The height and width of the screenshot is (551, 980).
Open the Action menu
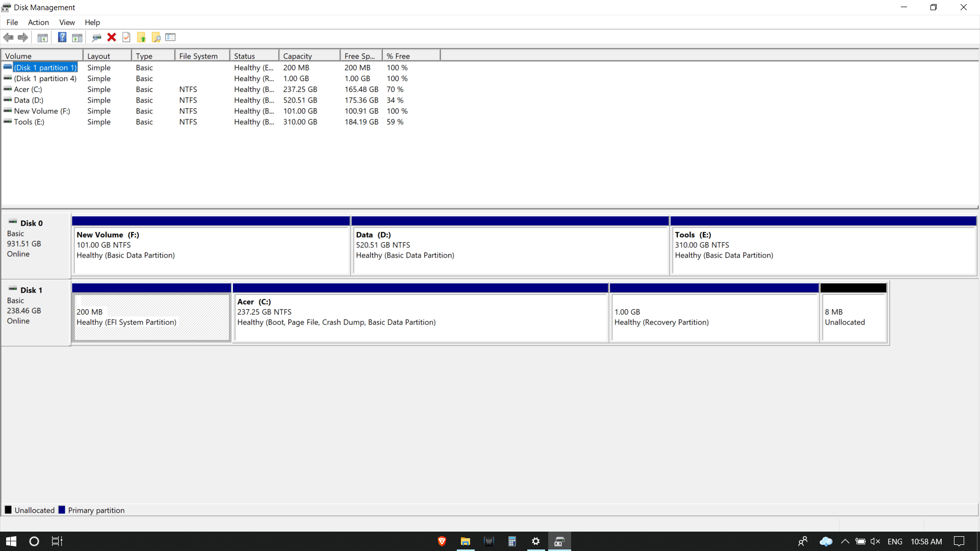(x=38, y=22)
